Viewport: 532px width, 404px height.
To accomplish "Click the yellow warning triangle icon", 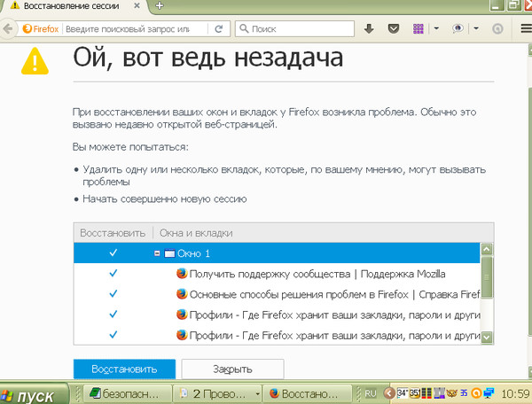I will click(x=35, y=61).
